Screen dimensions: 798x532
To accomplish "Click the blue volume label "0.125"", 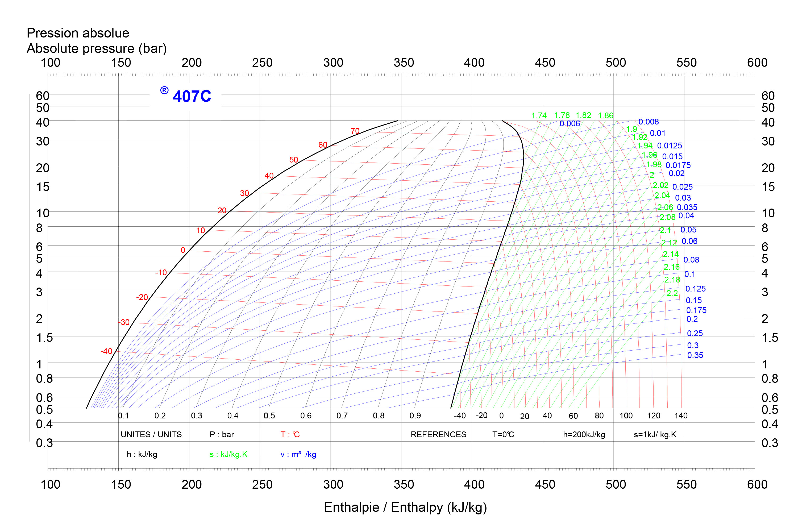I will [x=696, y=289].
